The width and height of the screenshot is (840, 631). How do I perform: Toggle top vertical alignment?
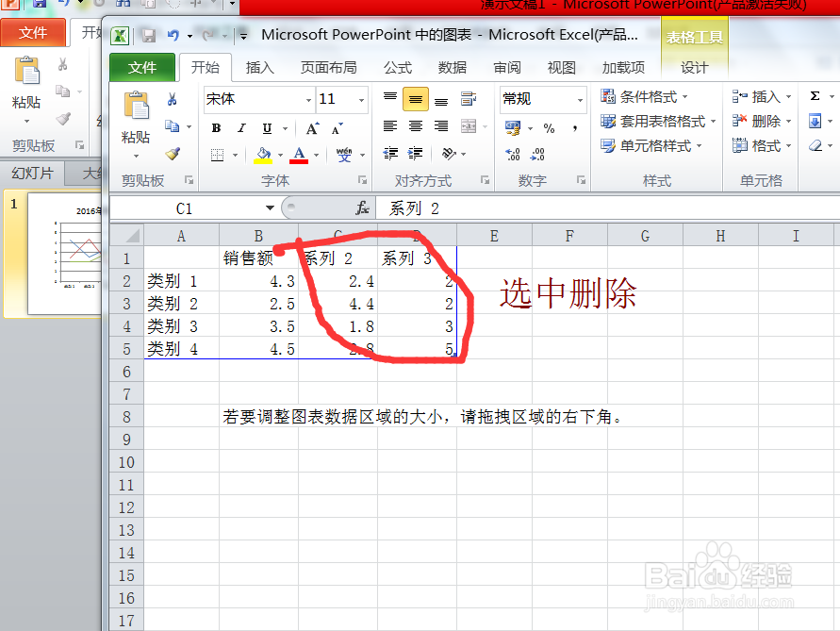click(x=390, y=99)
